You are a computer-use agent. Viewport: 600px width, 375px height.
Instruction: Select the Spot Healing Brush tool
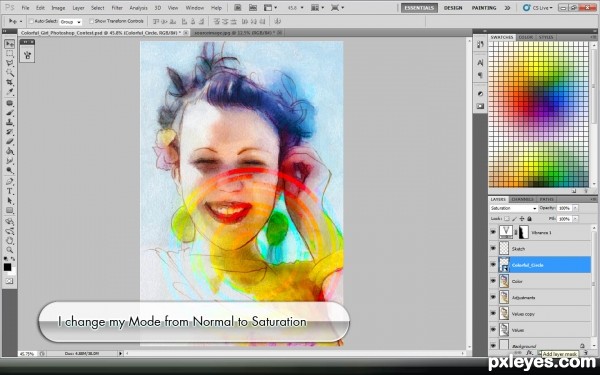pyautogui.click(x=10, y=103)
